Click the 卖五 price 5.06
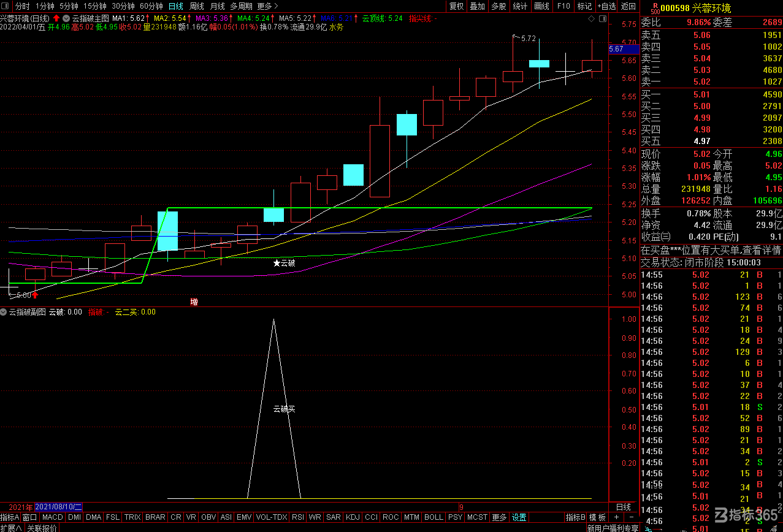The image size is (783, 532). [701, 35]
